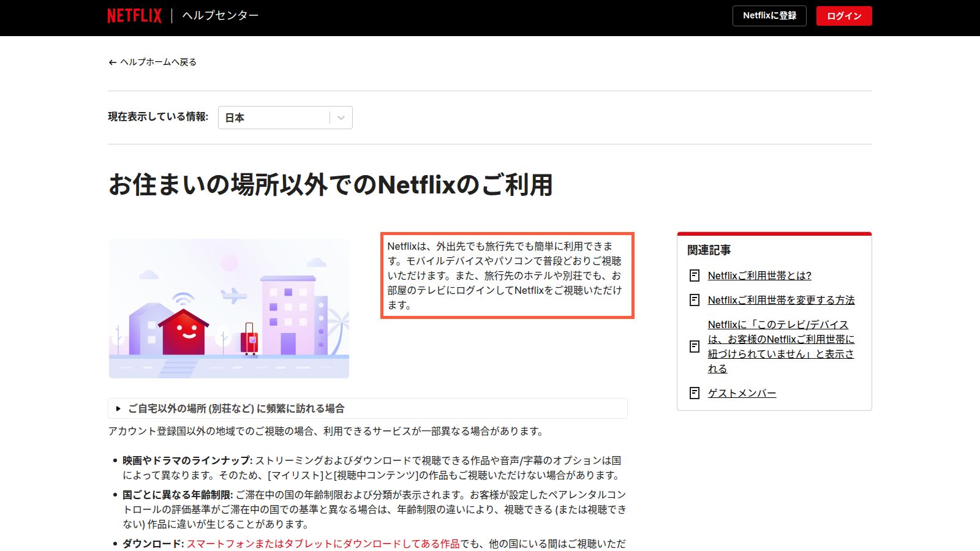Open related article Netflixご利用世帯とは?

[x=759, y=275]
